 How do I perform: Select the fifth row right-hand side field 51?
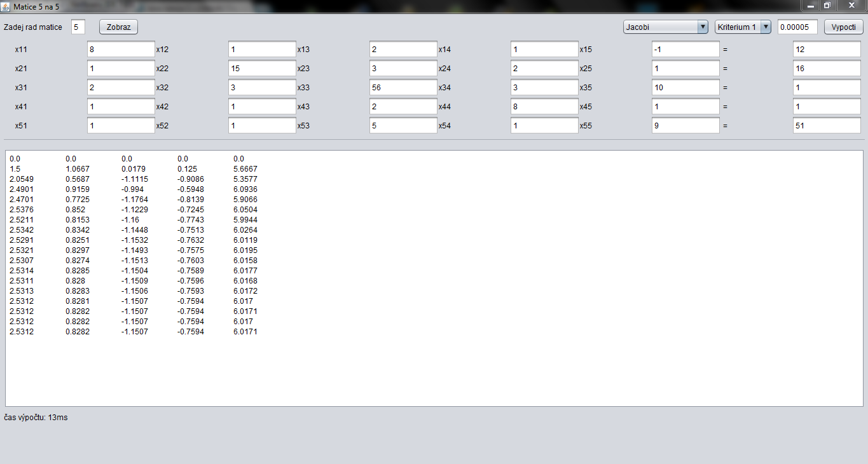point(827,126)
